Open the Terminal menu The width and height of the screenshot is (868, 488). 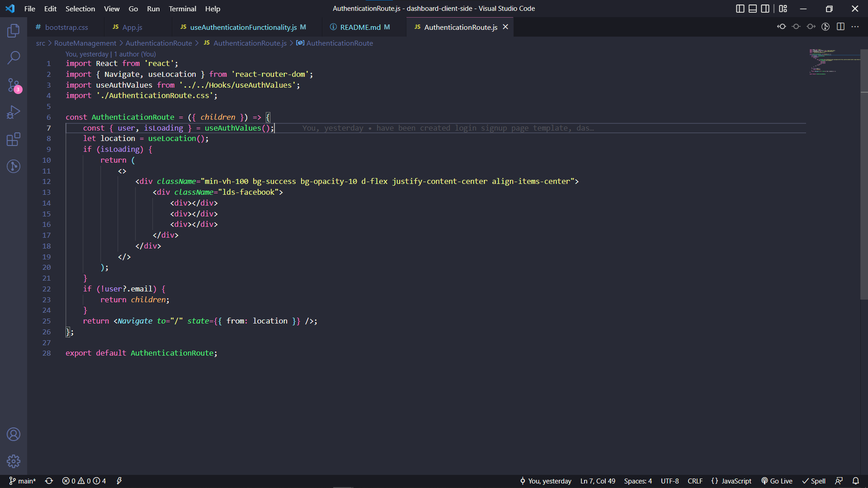182,9
